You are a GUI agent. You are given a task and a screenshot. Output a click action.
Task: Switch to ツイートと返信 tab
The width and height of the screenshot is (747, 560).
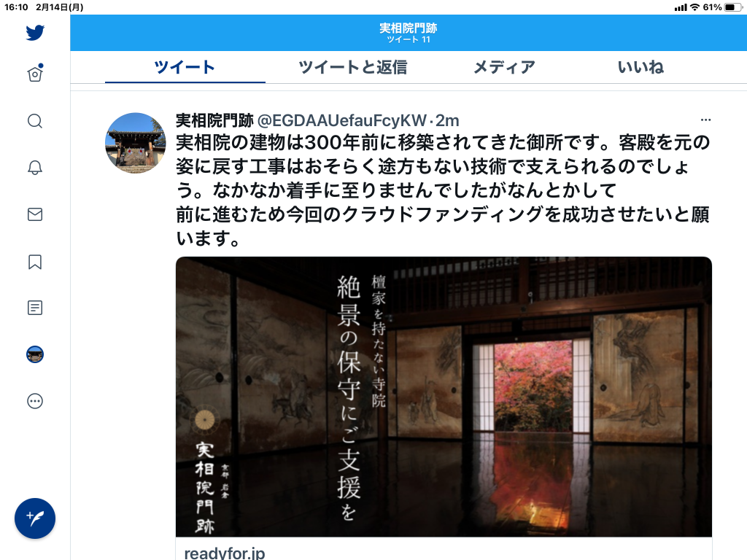click(x=352, y=67)
